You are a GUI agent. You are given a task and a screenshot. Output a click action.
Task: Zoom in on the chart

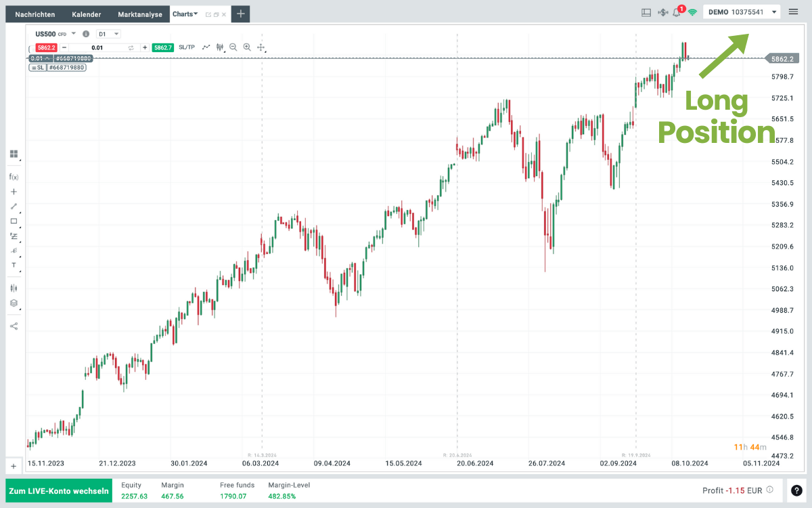(247, 47)
